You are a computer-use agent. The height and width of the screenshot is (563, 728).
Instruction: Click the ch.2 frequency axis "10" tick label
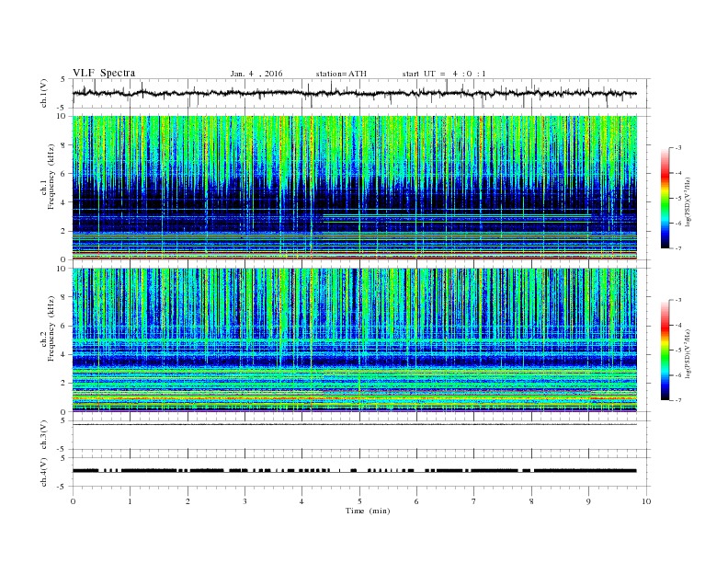[x=63, y=269]
